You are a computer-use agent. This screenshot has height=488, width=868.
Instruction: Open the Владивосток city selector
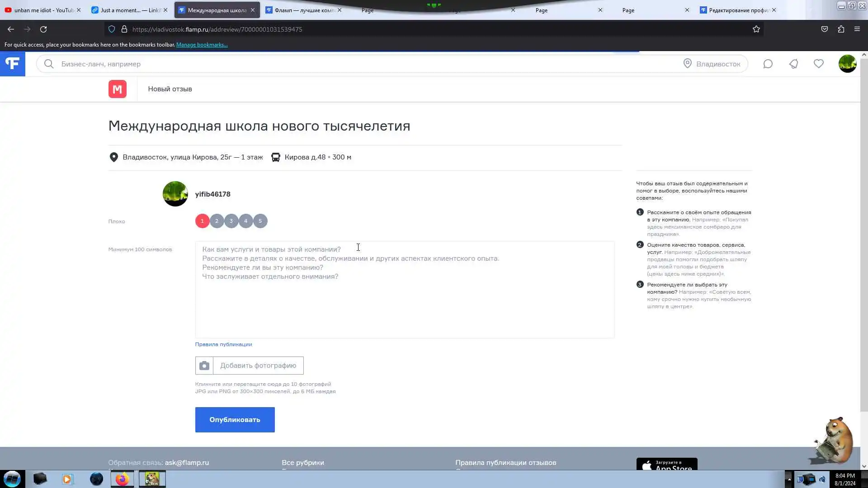tap(712, 64)
